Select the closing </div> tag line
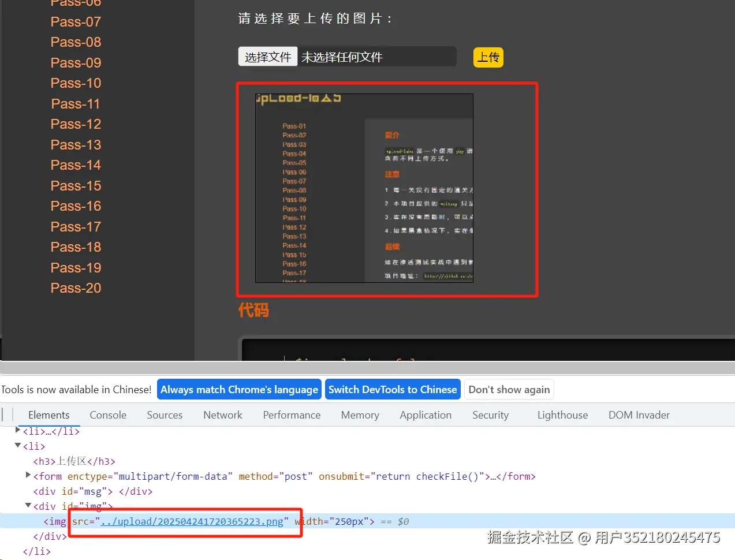This screenshot has width=735, height=560. (x=50, y=536)
